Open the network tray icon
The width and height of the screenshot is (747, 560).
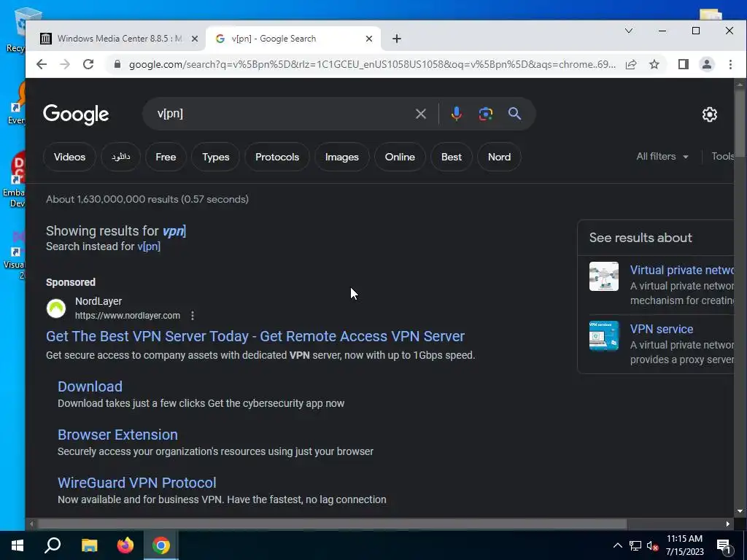pyautogui.click(x=635, y=545)
